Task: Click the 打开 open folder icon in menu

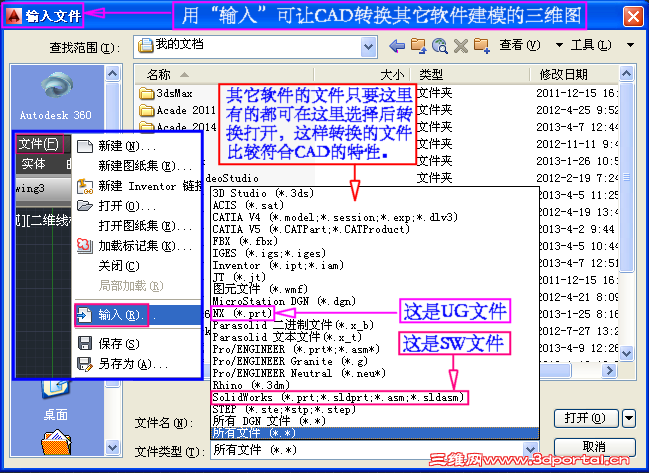Action: point(85,206)
